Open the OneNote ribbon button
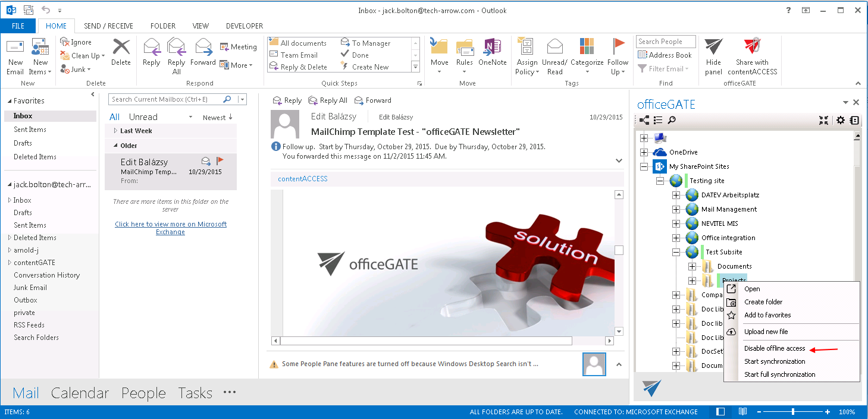This screenshot has width=868, height=419. [493, 52]
